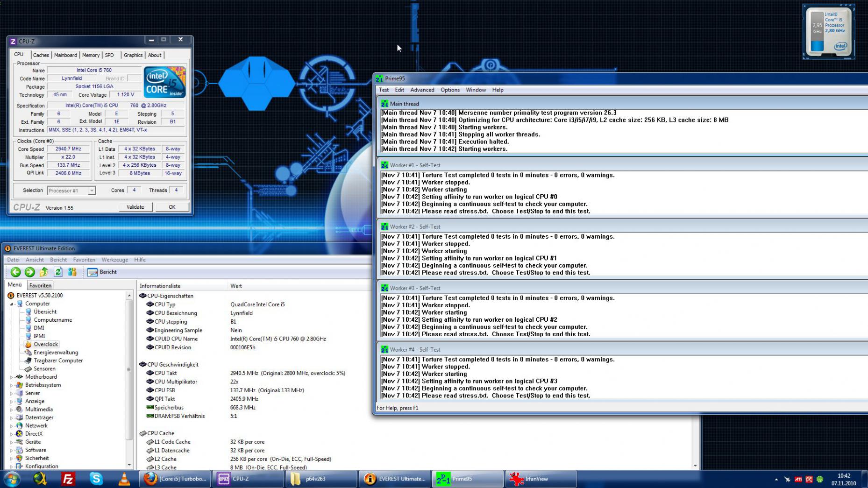
Task: Select the EVEREST v5.50.2100 root node
Action: (x=39, y=295)
